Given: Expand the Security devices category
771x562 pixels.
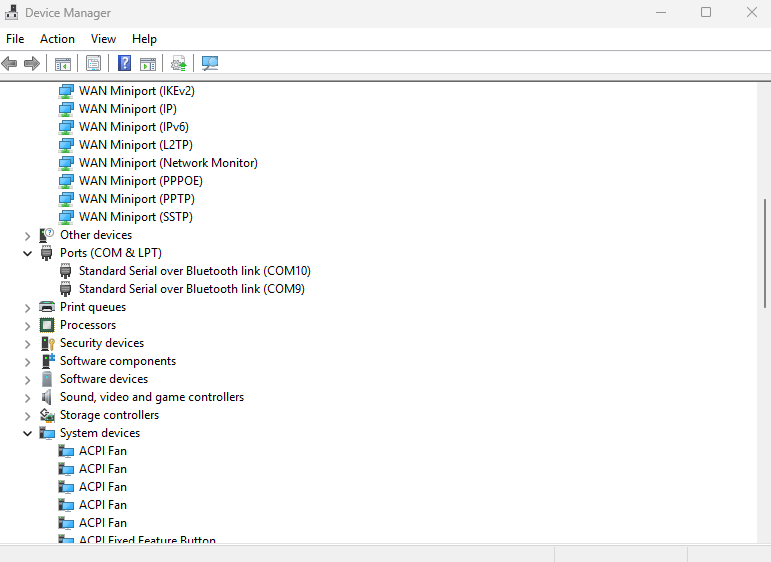Looking at the screenshot, I should 28,344.
